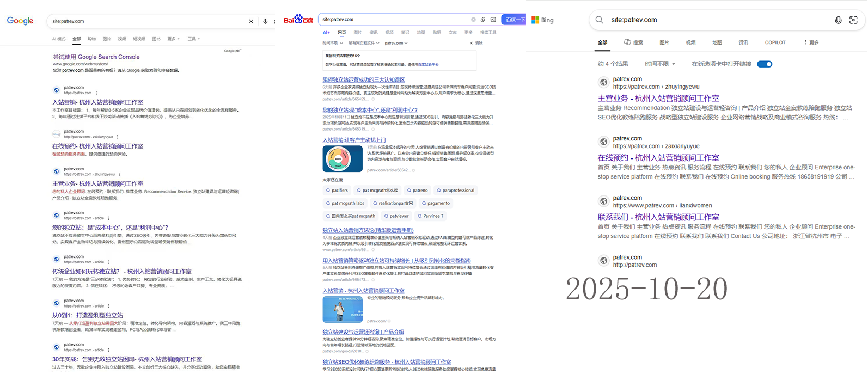Clear Baidu search box with round X
Viewport: 868px width, 374px height.
(473, 20)
